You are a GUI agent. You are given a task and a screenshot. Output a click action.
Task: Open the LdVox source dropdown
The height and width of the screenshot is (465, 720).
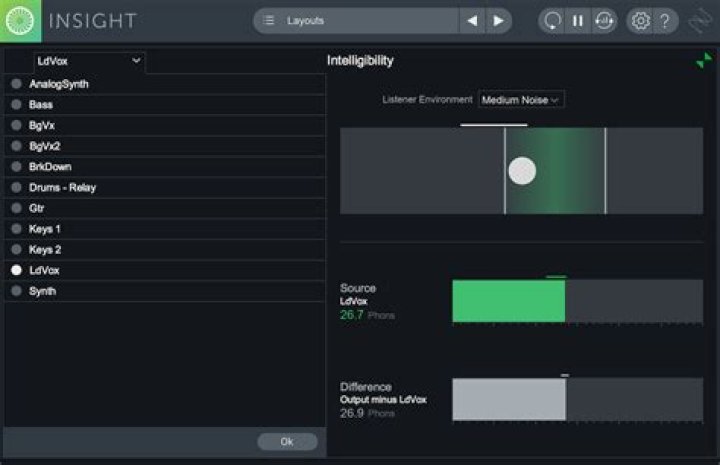[89, 62]
